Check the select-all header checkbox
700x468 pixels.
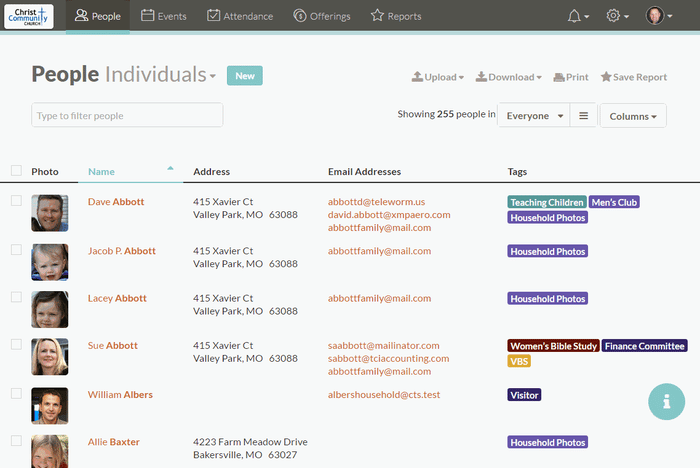point(16,171)
